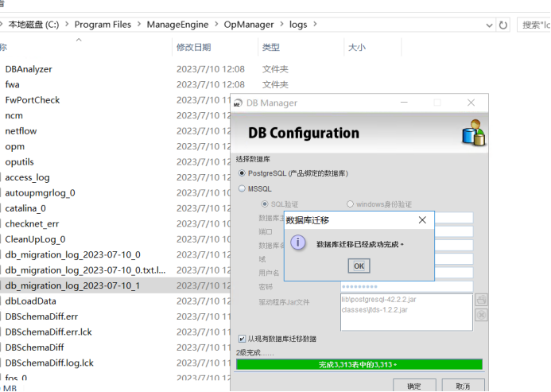Click the password field in DB Configuration
Image resolution: width=551 pixels, height=392 pixels.
point(406,286)
